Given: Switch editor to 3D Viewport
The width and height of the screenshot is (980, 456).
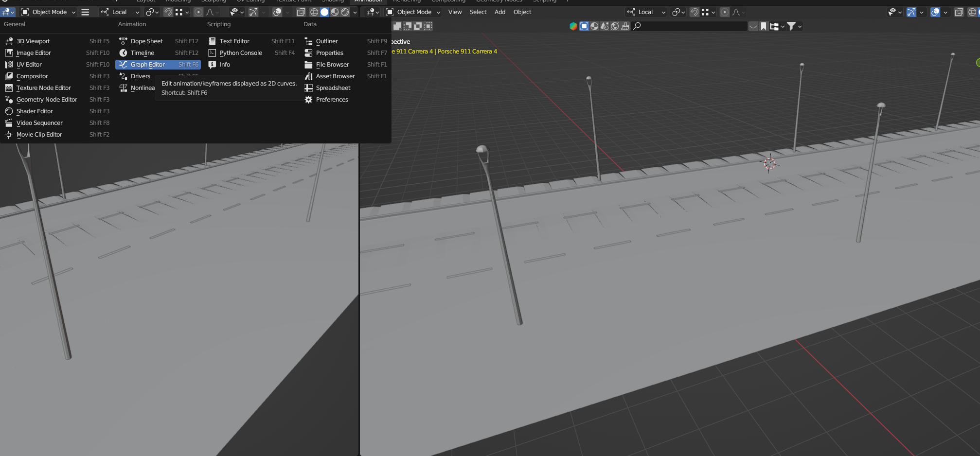Looking at the screenshot, I should [x=57, y=41].
